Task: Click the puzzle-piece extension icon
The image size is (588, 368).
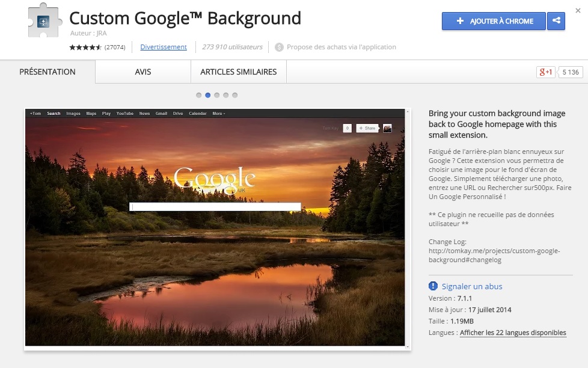Action: 44,20
